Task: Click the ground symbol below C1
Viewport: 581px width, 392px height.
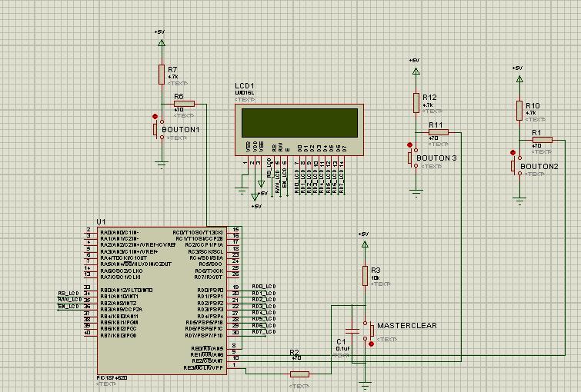Action: tap(365, 386)
